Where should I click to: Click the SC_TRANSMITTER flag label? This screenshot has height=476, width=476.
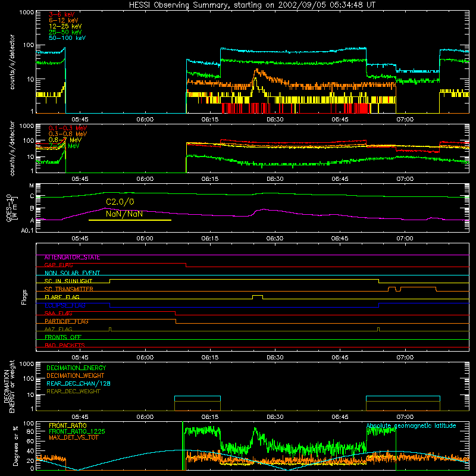69,289
